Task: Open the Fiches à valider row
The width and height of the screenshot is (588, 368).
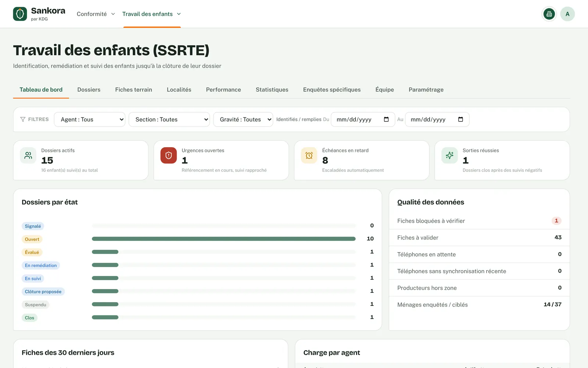Action: point(479,238)
